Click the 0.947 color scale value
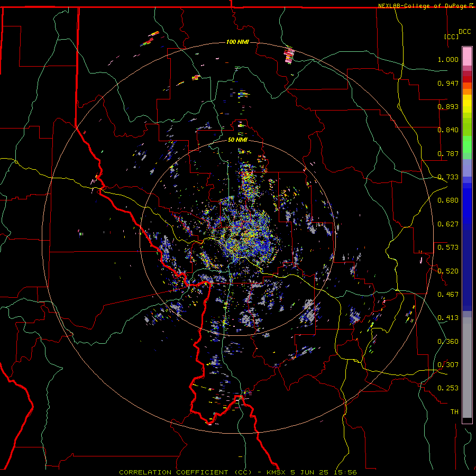 (448, 83)
